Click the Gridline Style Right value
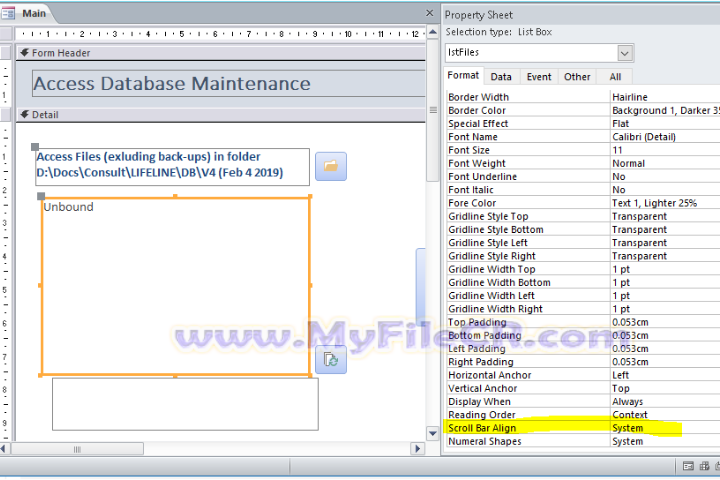 pyautogui.click(x=665, y=256)
